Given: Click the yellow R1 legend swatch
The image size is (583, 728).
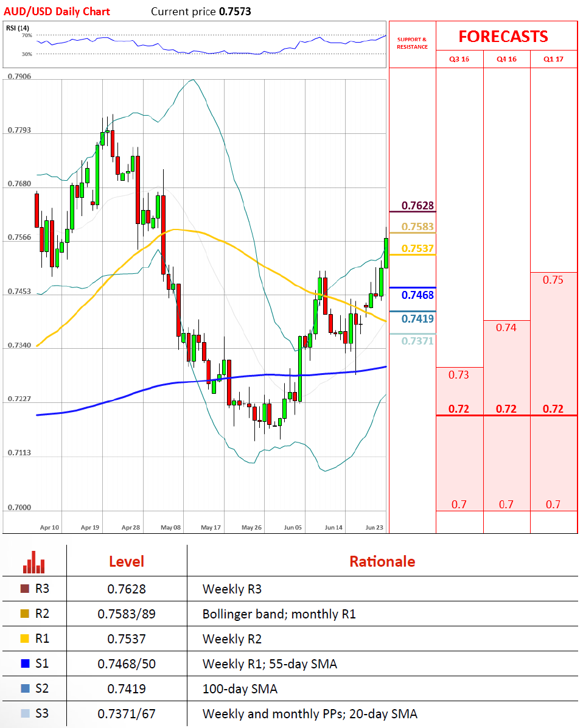Looking at the screenshot, I should (25, 639).
